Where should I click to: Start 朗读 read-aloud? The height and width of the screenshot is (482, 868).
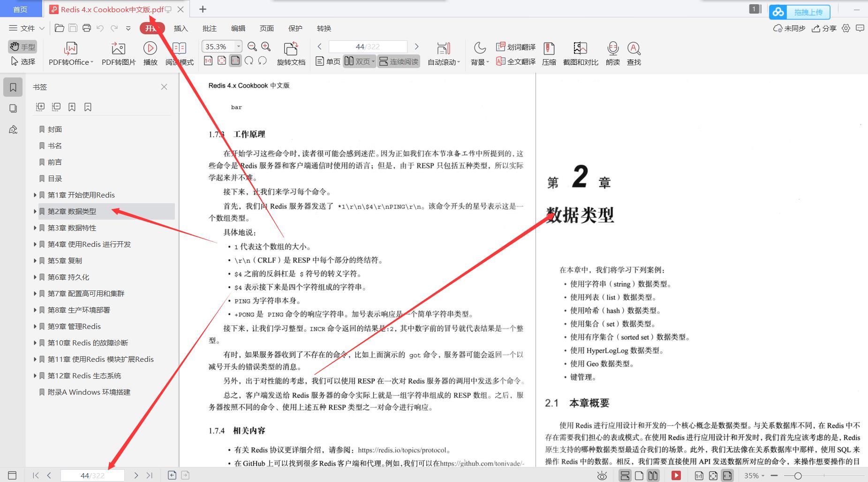point(613,54)
